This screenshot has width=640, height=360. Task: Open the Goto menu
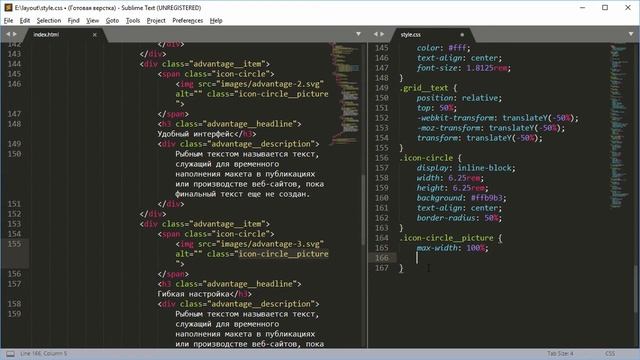(x=112, y=20)
